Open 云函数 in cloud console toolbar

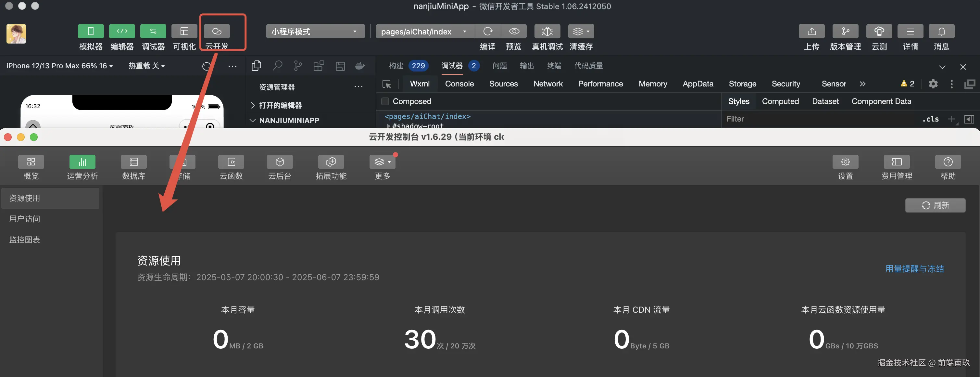(x=231, y=162)
